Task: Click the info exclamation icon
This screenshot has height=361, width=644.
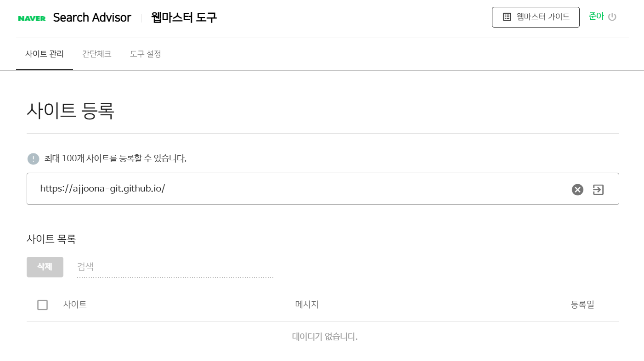Action: coord(34,159)
